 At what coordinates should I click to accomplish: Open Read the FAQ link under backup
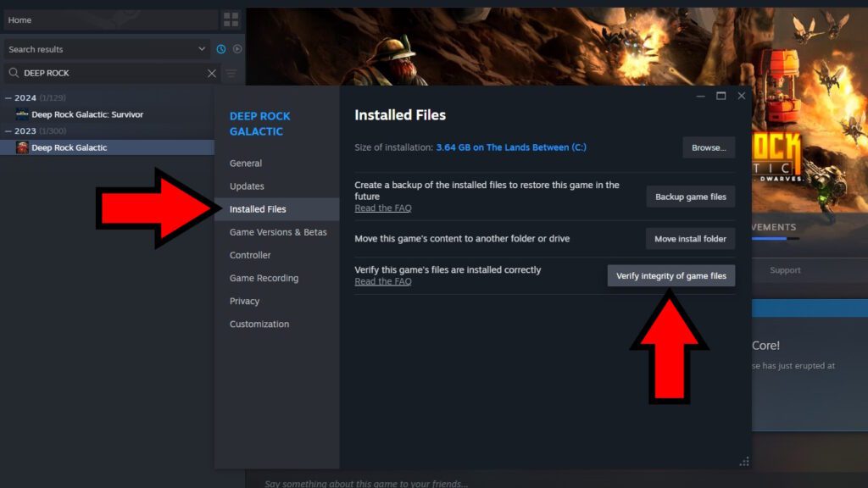click(383, 208)
